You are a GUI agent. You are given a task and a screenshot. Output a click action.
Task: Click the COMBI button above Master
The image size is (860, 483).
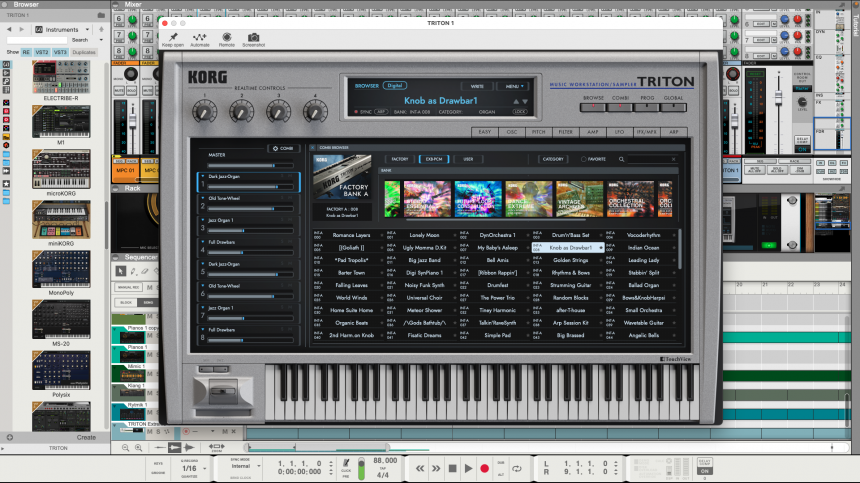tap(283, 149)
